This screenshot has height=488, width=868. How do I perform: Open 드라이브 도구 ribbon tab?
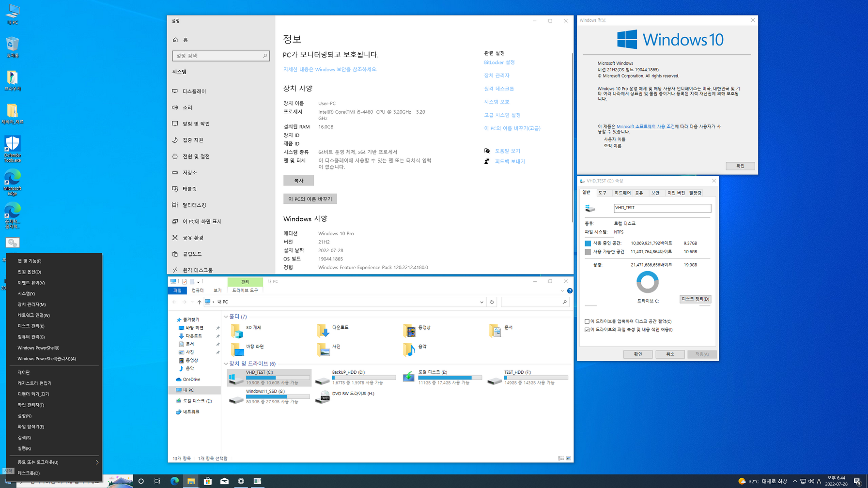245,290
